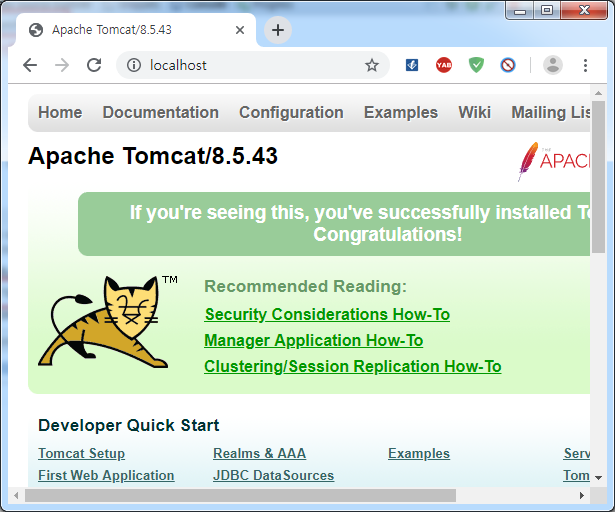Click the scroll-left arrow of horizontal scrollbar
Screen dimensions: 615x512
(x=16, y=496)
